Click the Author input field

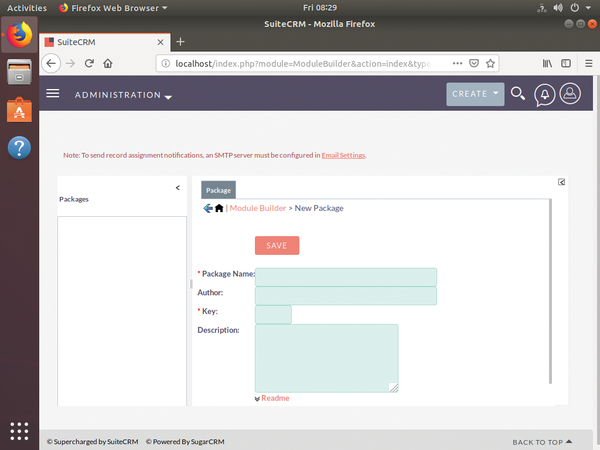pyautogui.click(x=346, y=296)
